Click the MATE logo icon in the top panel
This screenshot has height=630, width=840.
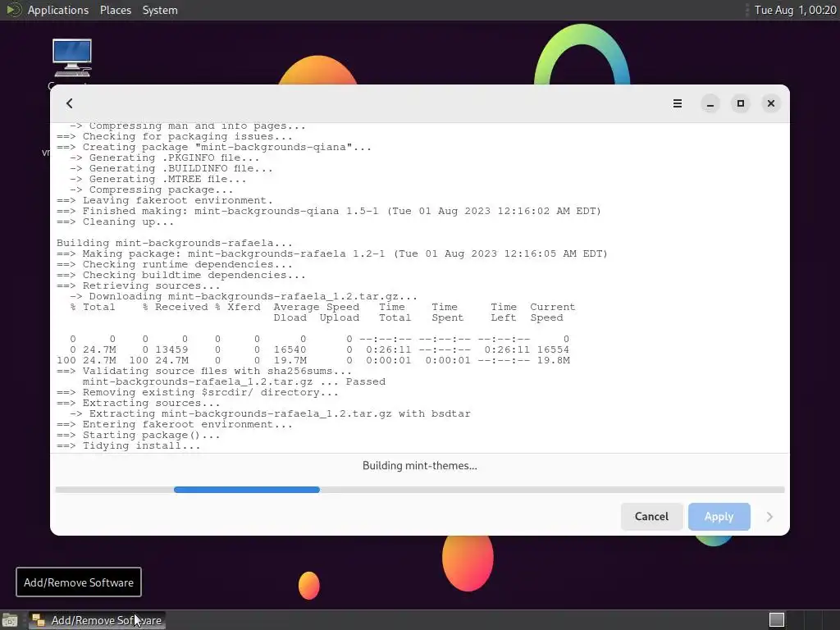(13, 10)
